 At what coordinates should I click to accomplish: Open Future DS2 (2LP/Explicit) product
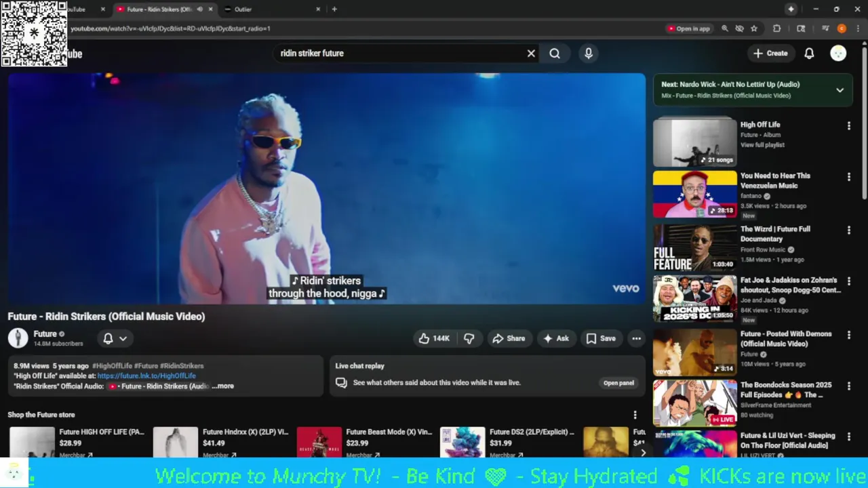click(508, 442)
